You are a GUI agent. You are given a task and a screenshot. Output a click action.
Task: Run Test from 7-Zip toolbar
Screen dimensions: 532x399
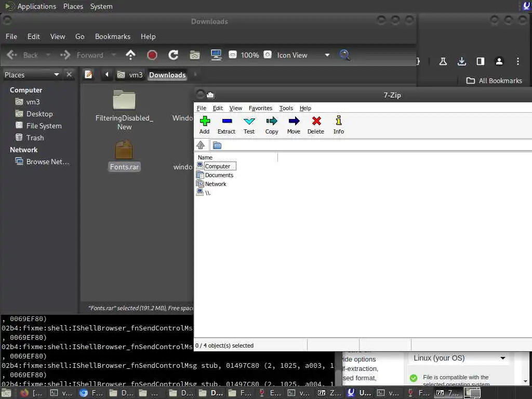point(249,125)
